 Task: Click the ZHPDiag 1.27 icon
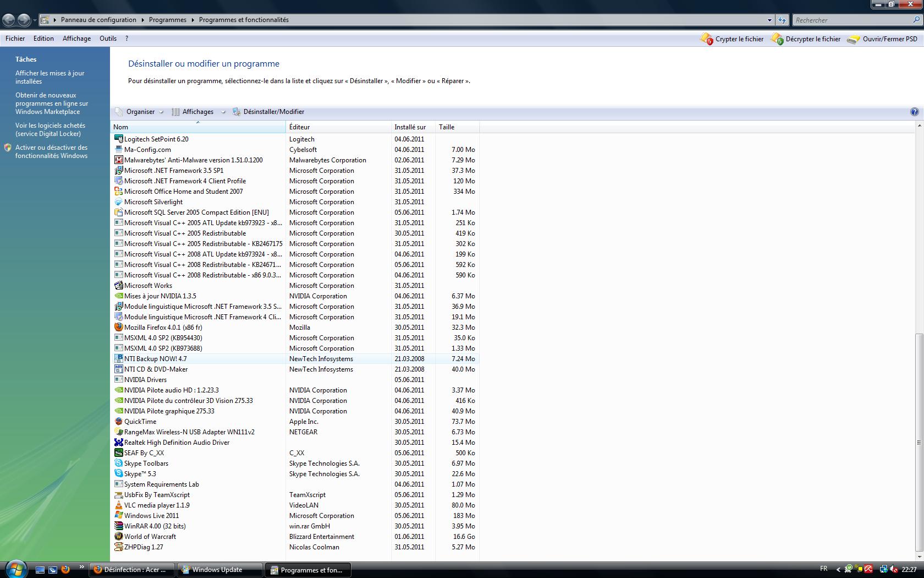click(x=118, y=547)
